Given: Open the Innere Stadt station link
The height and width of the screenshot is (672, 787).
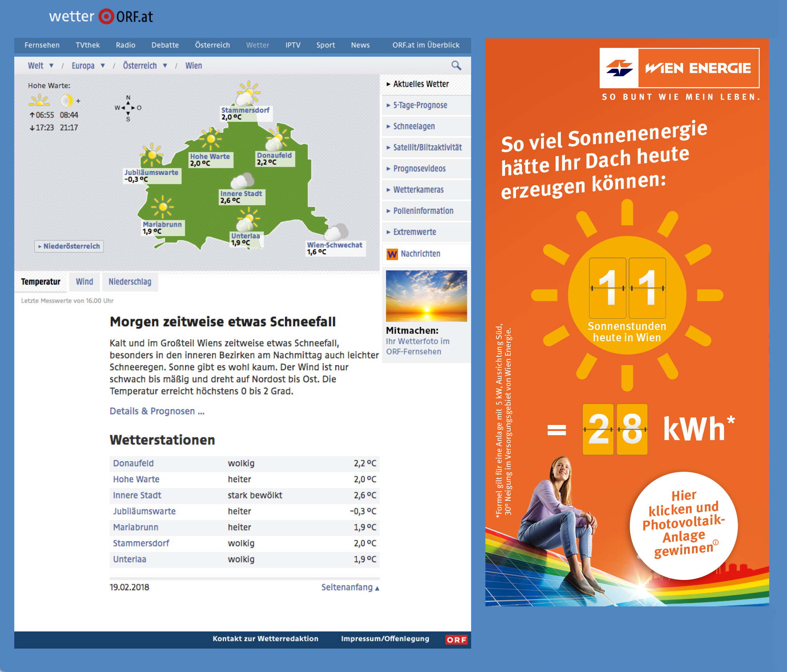Looking at the screenshot, I should [x=137, y=496].
